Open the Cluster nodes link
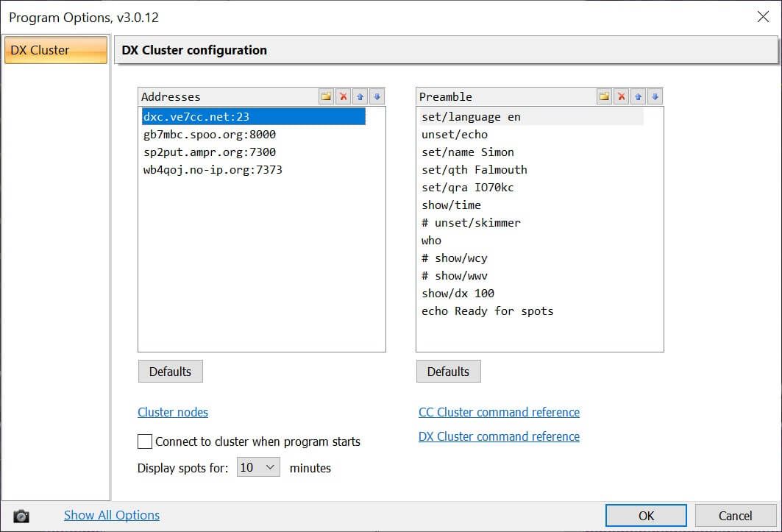The image size is (782, 532). [173, 412]
